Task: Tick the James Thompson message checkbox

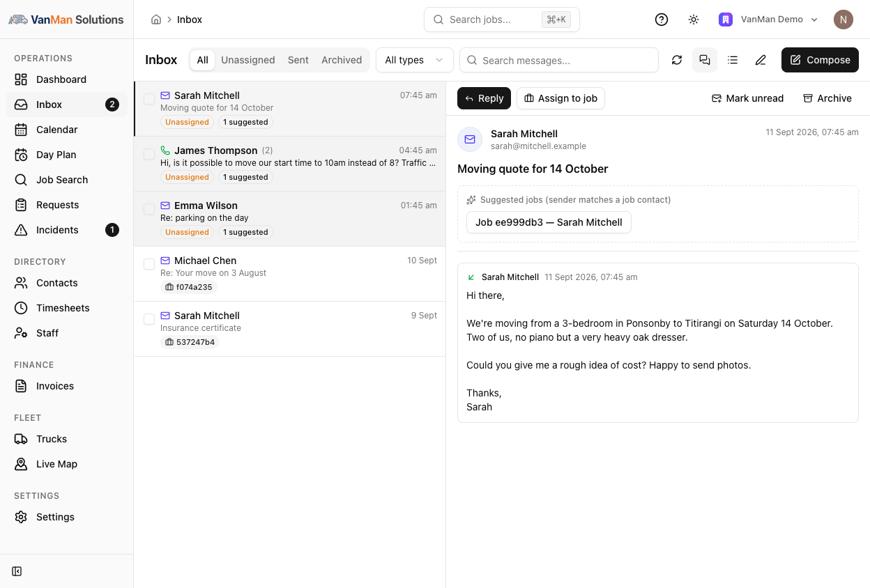Action: click(149, 154)
